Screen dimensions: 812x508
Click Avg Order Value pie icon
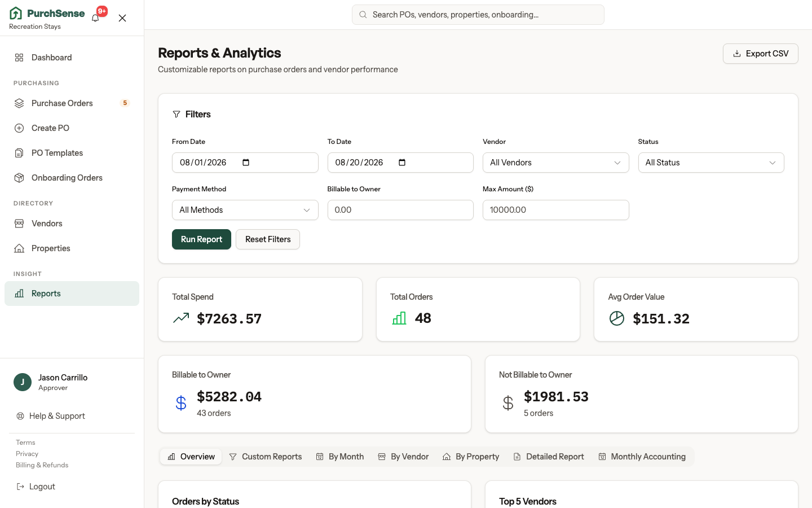[617, 318]
